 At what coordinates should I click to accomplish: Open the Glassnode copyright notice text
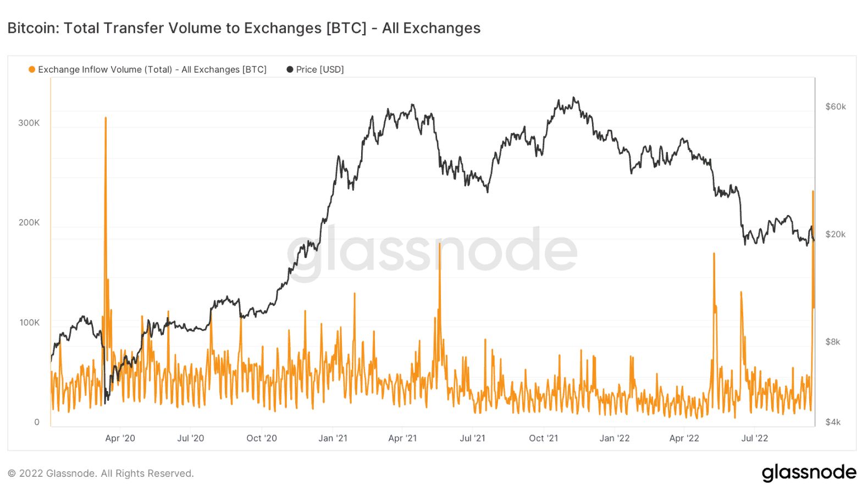point(101,474)
